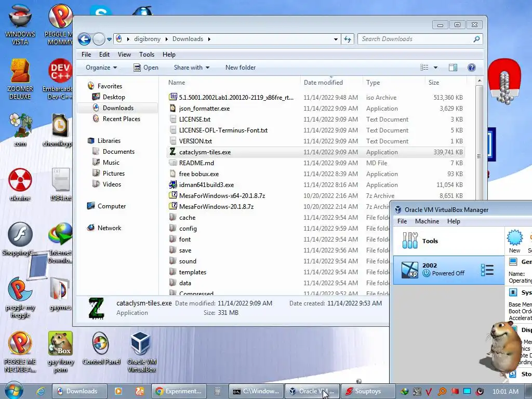This screenshot has height=399, width=532.
Task: Select the templates folder
Action: pyautogui.click(x=192, y=272)
